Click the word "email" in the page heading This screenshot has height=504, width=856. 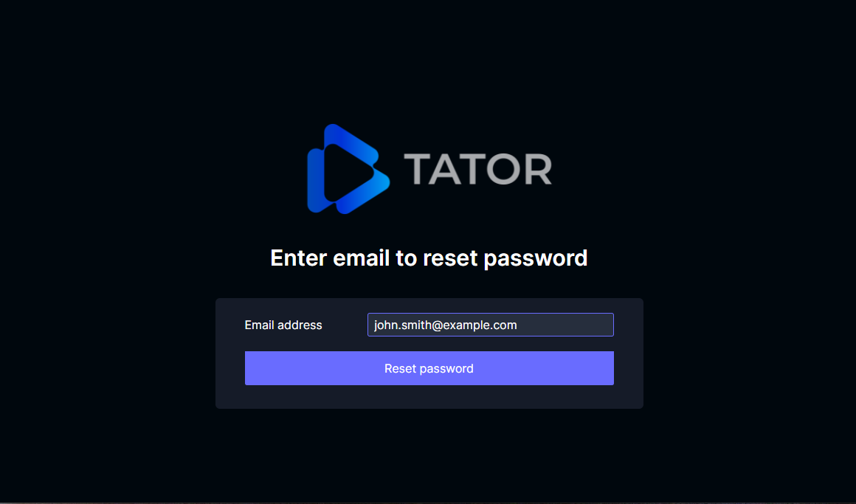[x=362, y=258]
